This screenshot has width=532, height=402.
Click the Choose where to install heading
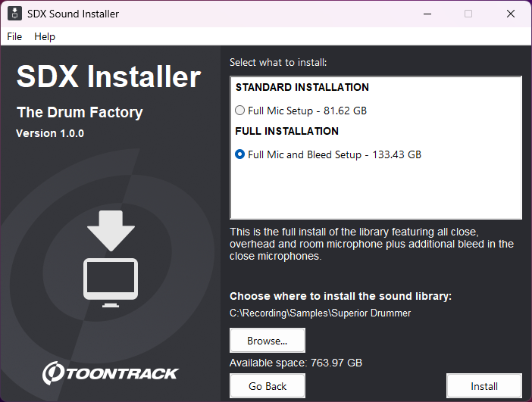[340, 296]
